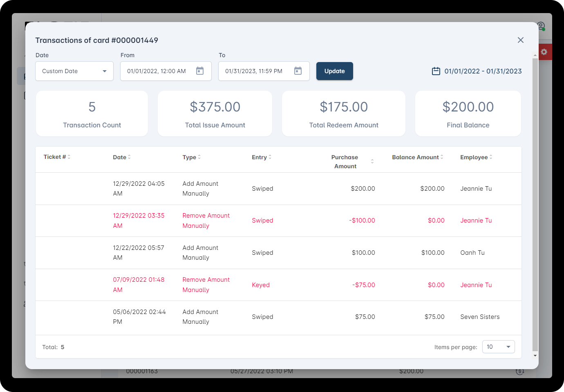The image size is (564, 392).
Task: Click the To date input field
Action: 254,71
